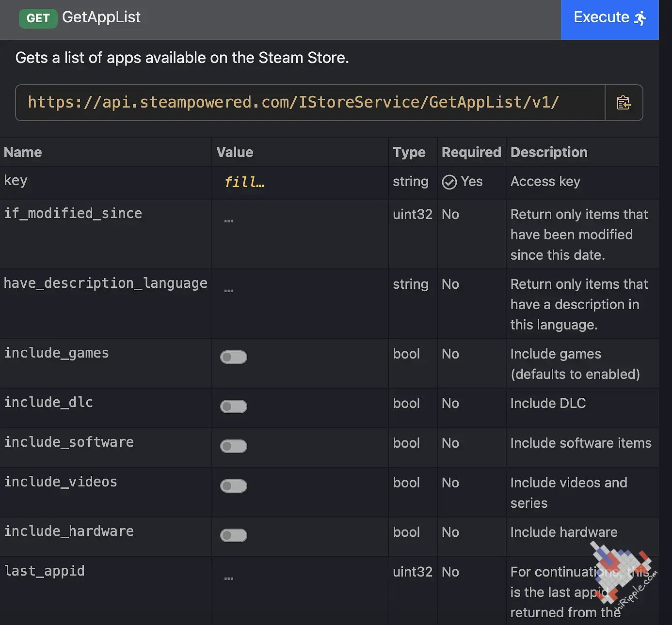Click the Required checkmark icon for key
The image size is (672, 625).
[x=449, y=182]
